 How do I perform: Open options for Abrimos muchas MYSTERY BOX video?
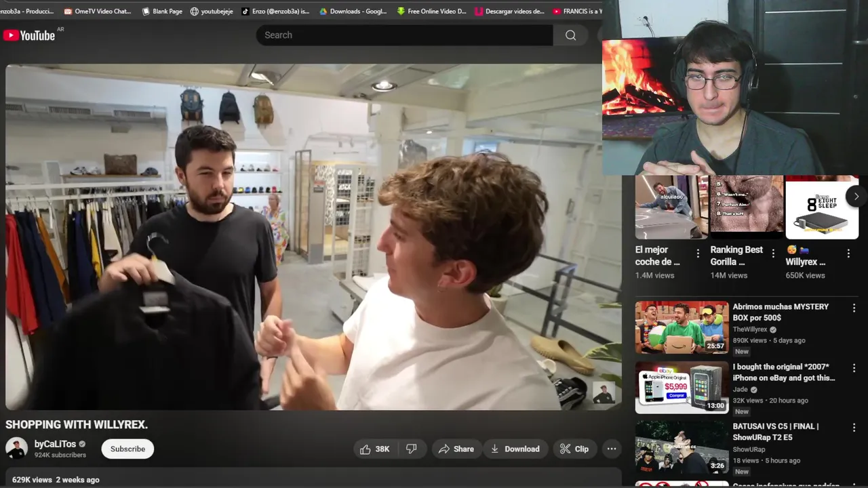pyautogui.click(x=854, y=308)
